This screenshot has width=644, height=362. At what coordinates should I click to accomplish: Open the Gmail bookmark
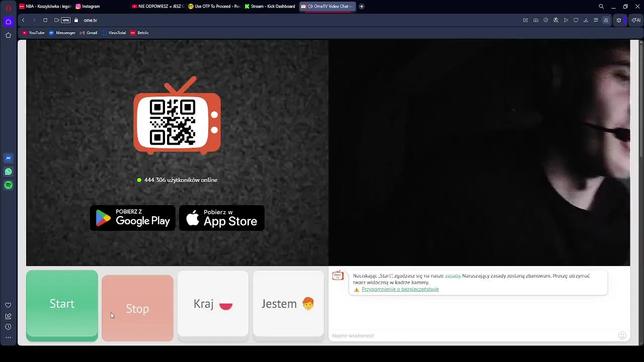[89, 33]
